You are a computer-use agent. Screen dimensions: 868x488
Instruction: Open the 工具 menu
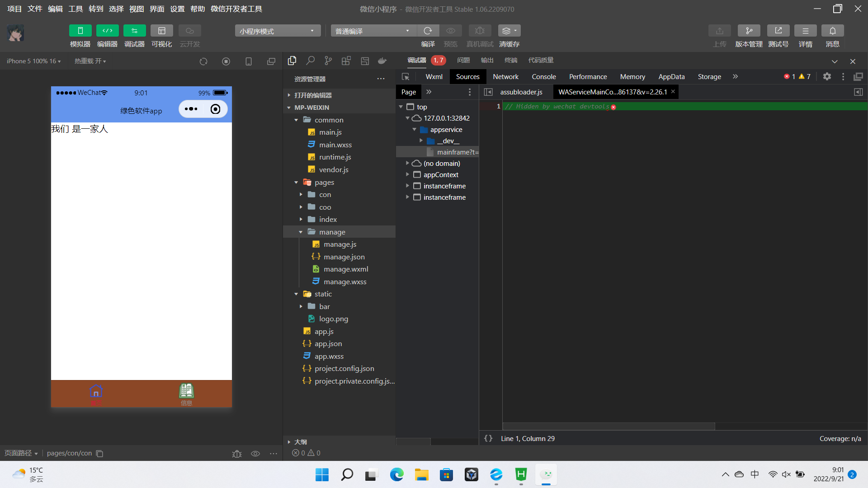click(75, 9)
